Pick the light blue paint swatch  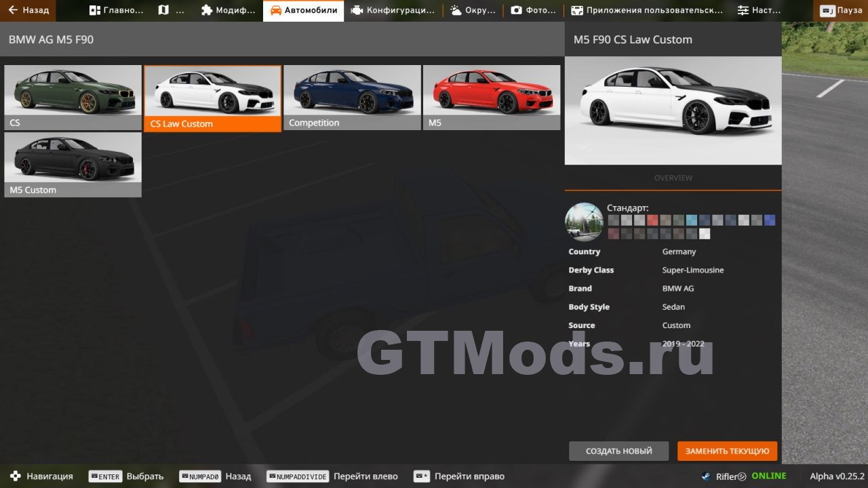[692, 220]
